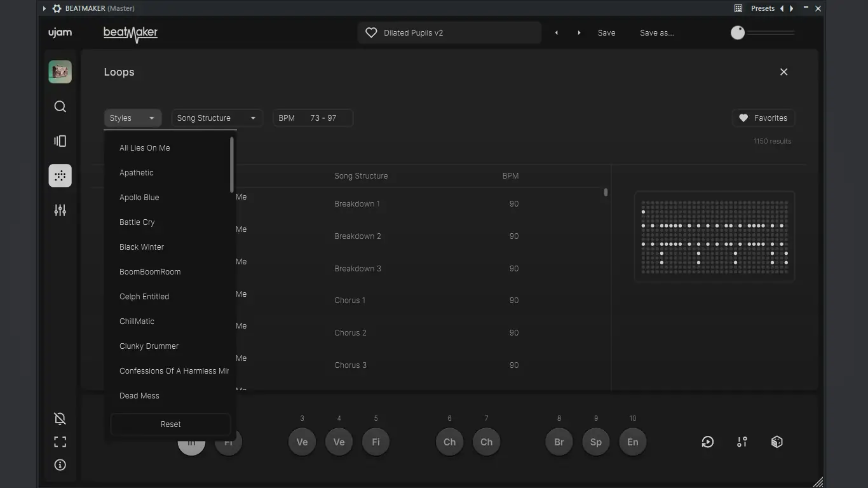Open the Presets menu in title bar
This screenshot has height=488, width=868.
point(763,8)
